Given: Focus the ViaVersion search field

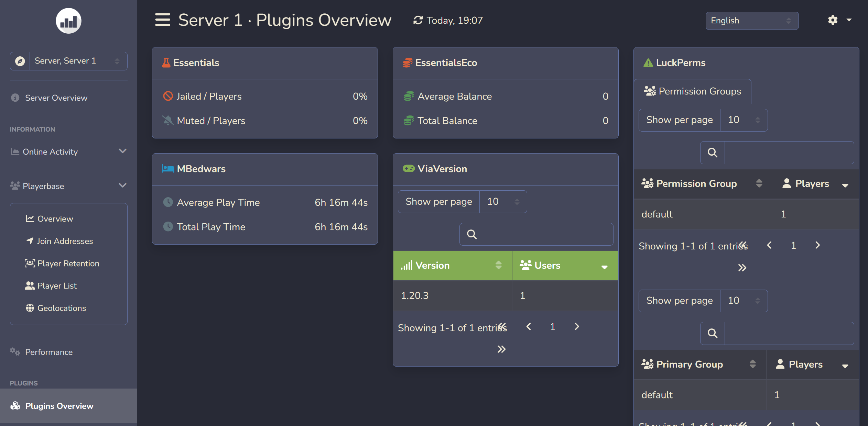Looking at the screenshot, I should click(549, 234).
